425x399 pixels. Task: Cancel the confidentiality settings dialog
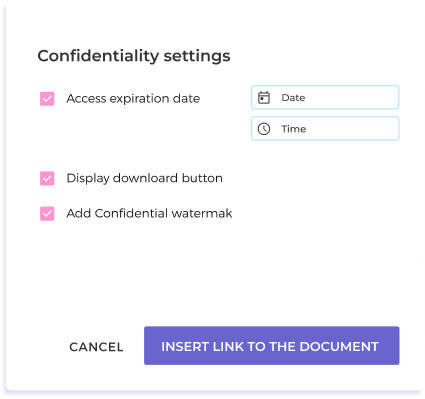(x=96, y=347)
